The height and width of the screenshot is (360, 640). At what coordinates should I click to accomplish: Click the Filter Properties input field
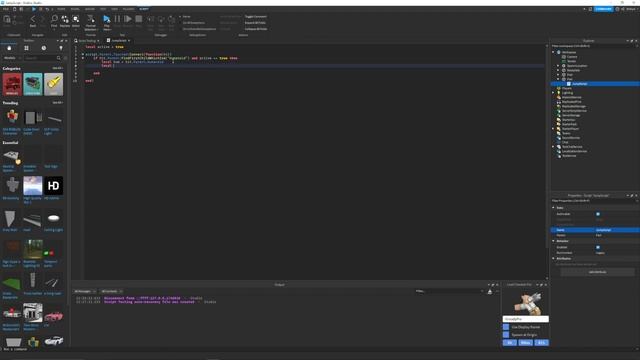pos(594,201)
